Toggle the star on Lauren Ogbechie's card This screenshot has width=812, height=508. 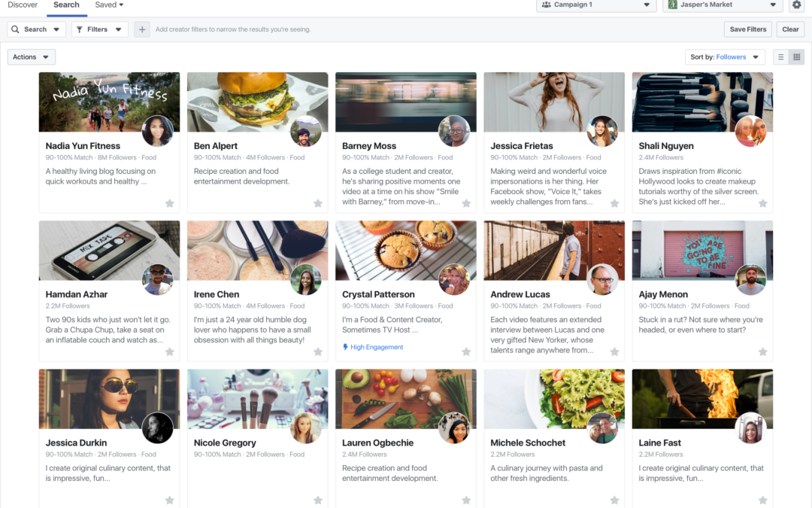[466, 500]
